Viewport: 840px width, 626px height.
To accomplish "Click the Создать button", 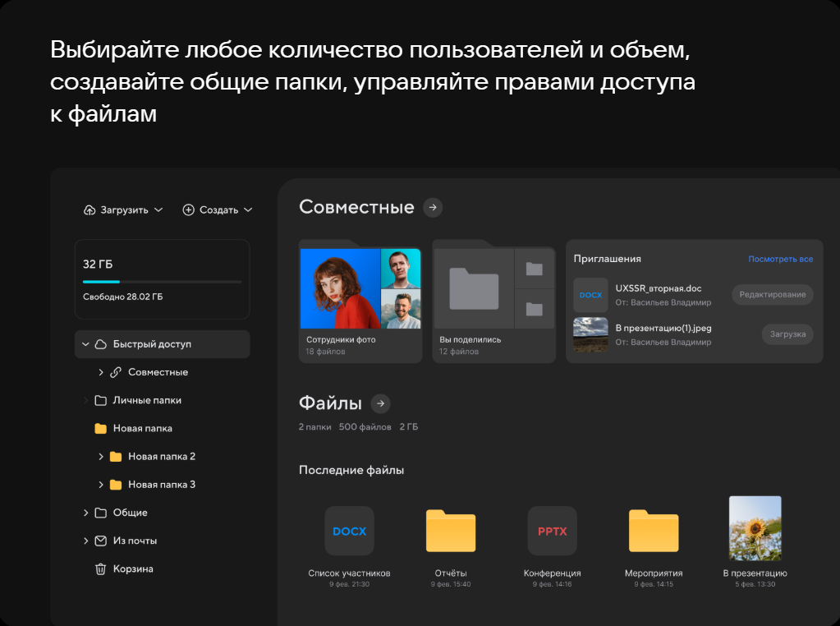I will tap(218, 210).
